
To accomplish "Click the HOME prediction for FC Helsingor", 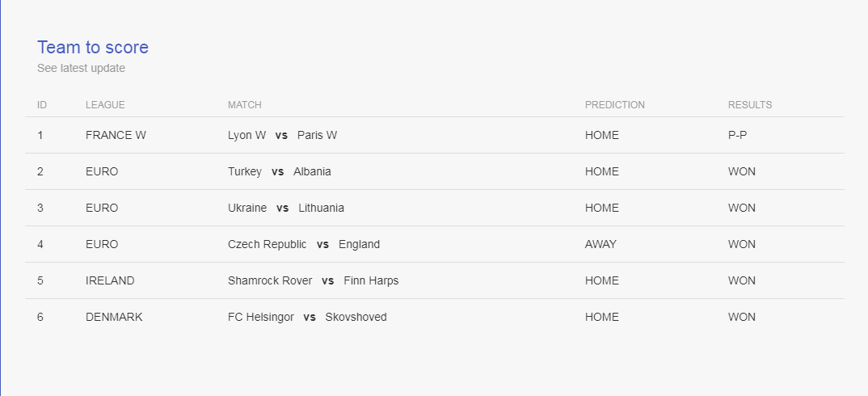I will (x=602, y=318).
